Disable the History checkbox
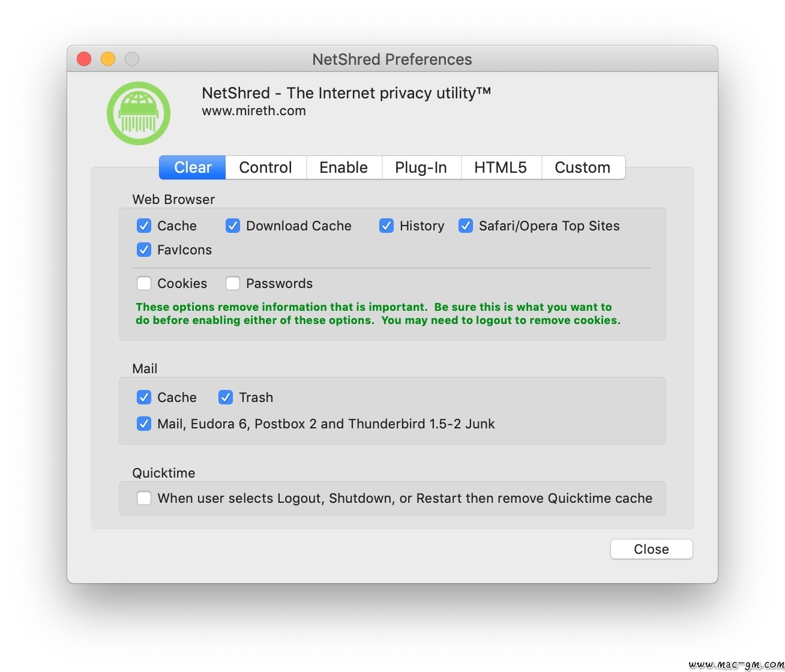 click(386, 226)
